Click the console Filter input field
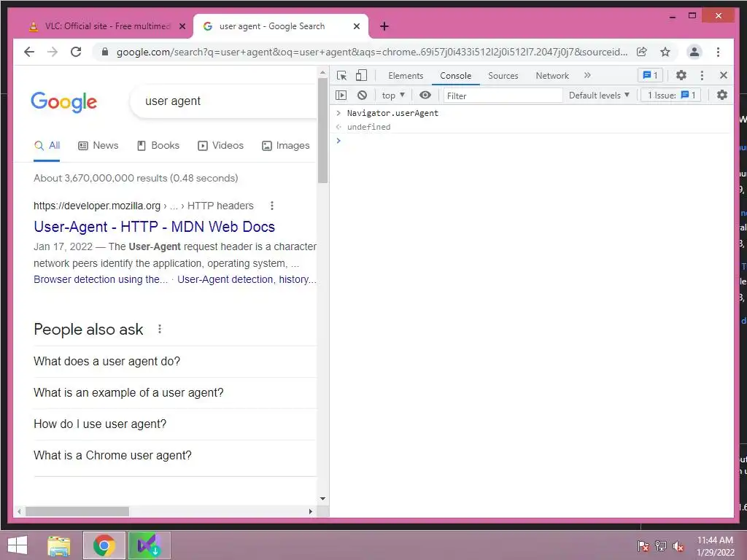This screenshot has height=560, width=747. point(503,96)
